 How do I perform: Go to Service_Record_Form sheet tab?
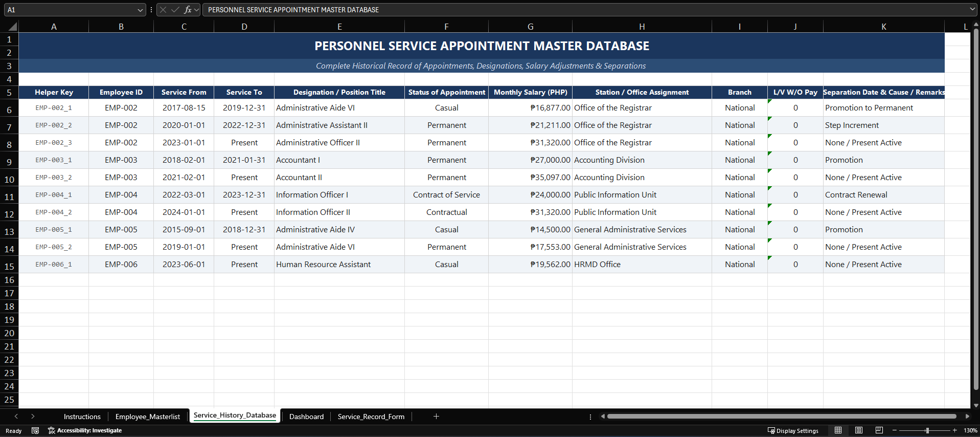pos(371,417)
